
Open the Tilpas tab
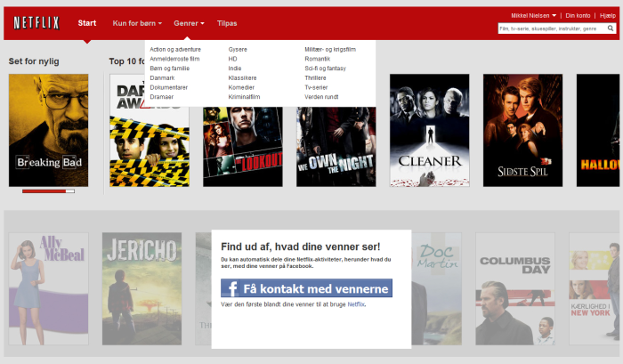click(x=227, y=23)
